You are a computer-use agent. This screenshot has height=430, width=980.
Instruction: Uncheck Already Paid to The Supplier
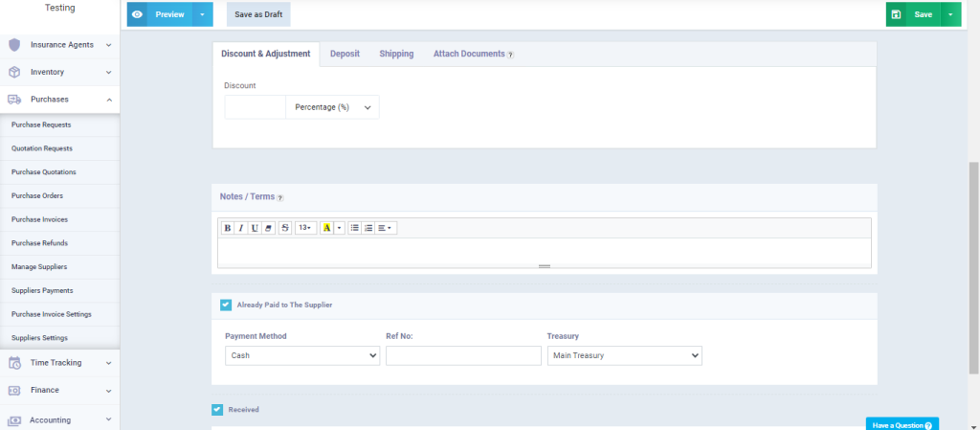tap(226, 305)
